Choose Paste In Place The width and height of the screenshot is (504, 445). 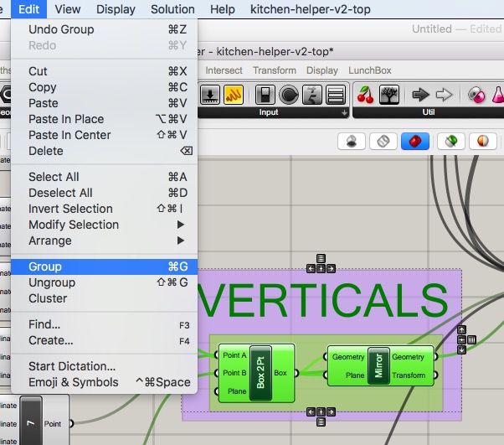tap(104, 119)
